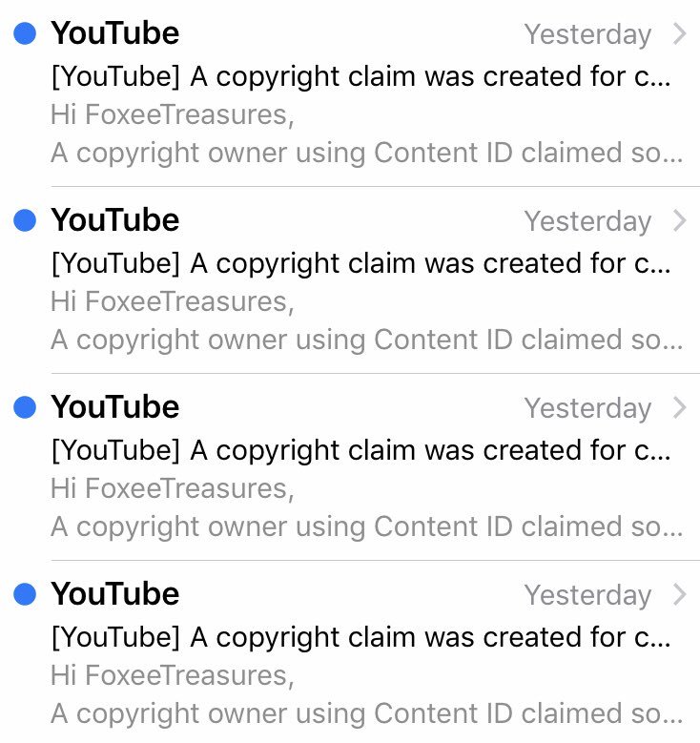Tap last email's Hi FoxeeTreasures preview line

pos(173,675)
